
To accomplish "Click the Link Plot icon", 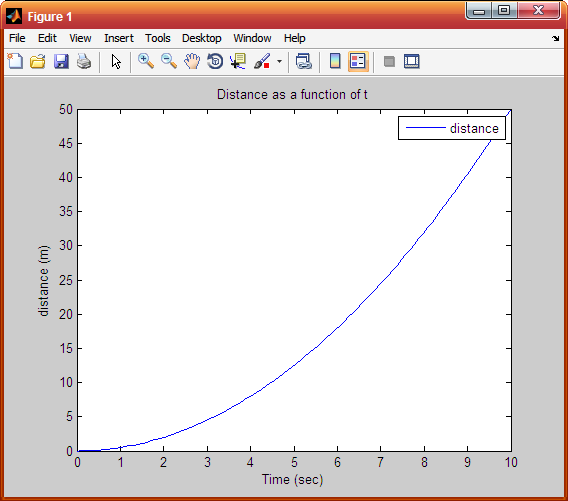I will pyautogui.click(x=304, y=61).
